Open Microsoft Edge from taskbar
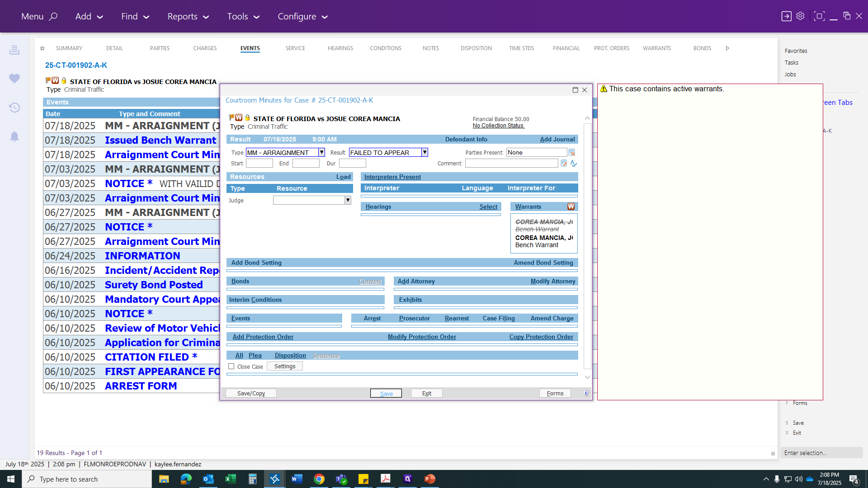The width and height of the screenshot is (868, 488). [186, 479]
